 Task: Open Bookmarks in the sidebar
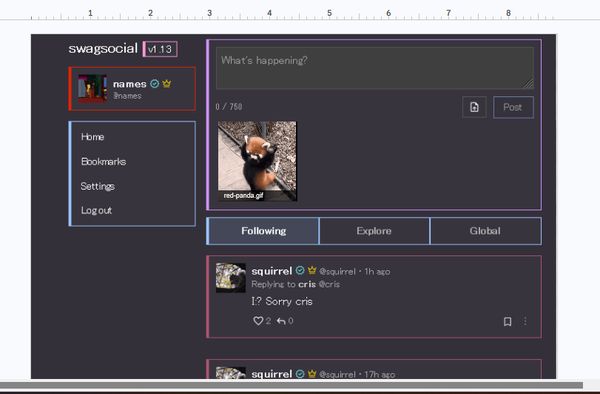(103, 161)
